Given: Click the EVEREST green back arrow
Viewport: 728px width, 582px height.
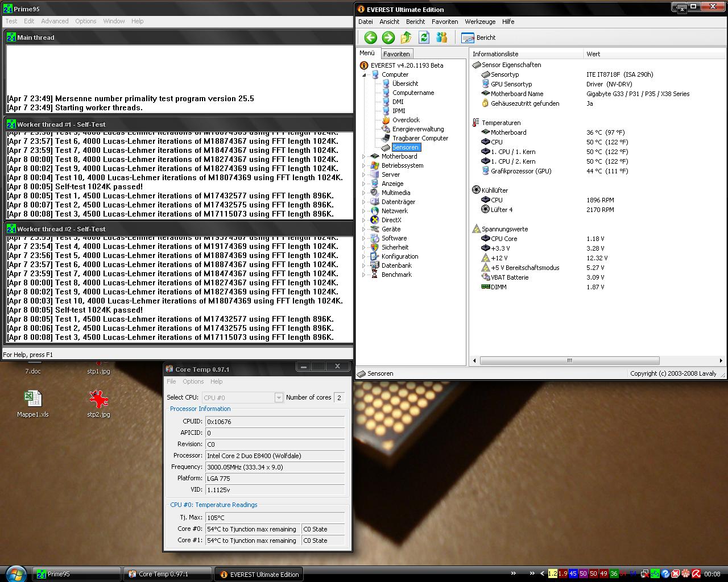Looking at the screenshot, I should coord(370,38).
